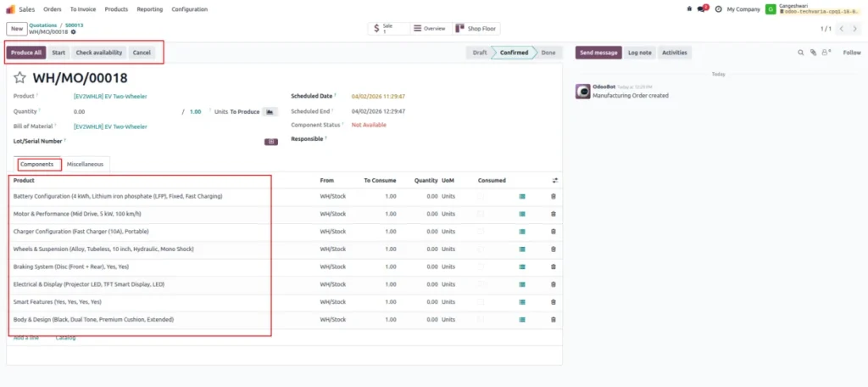Open S00013 breadcrumb link
The height and width of the screenshot is (387, 868).
pos(75,25)
